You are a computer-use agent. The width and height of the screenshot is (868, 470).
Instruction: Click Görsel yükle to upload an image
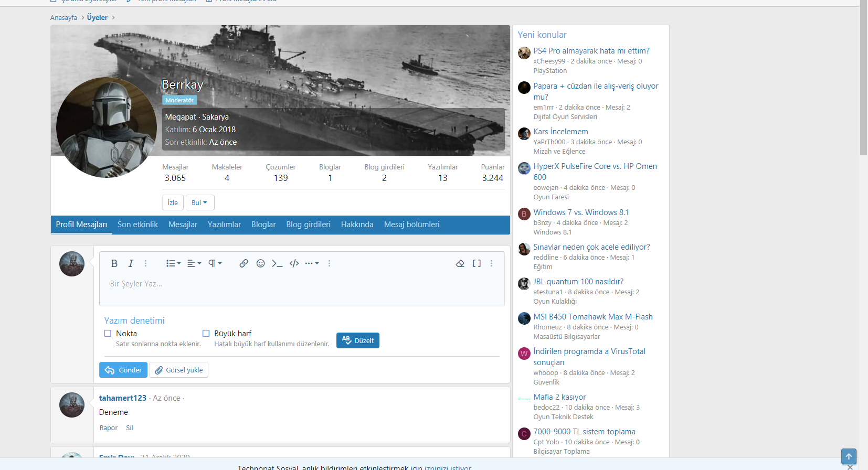click(179, 370)
